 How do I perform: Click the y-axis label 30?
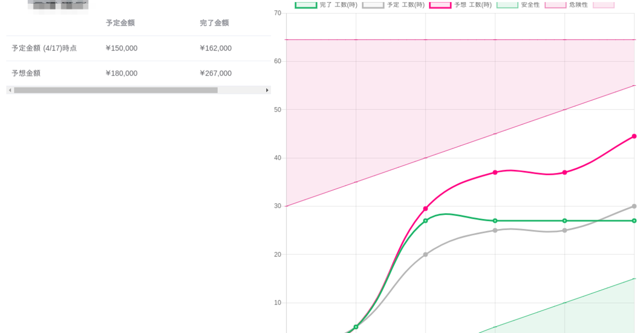coord(277,206)
